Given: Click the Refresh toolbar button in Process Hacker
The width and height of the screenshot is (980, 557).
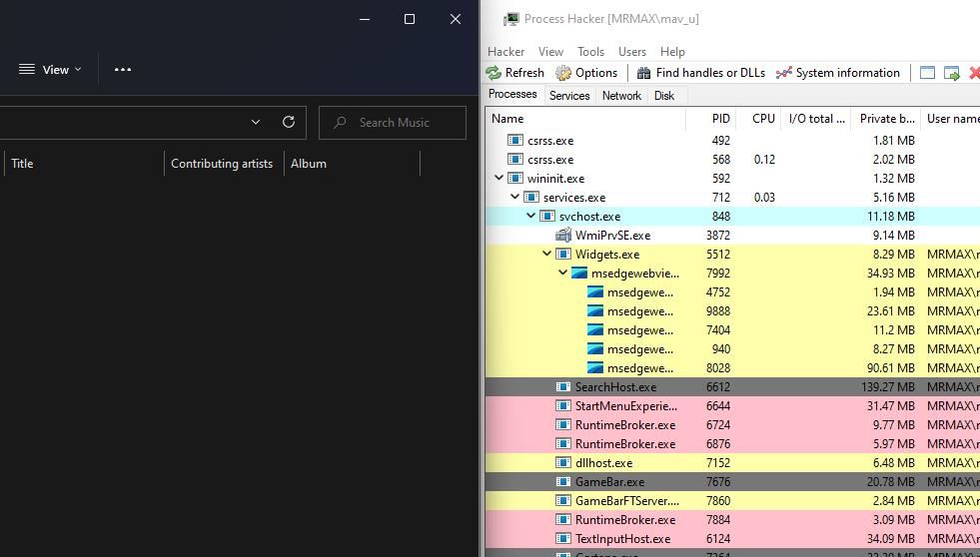Looking at the screenshot, I should (x=515, y=73).
